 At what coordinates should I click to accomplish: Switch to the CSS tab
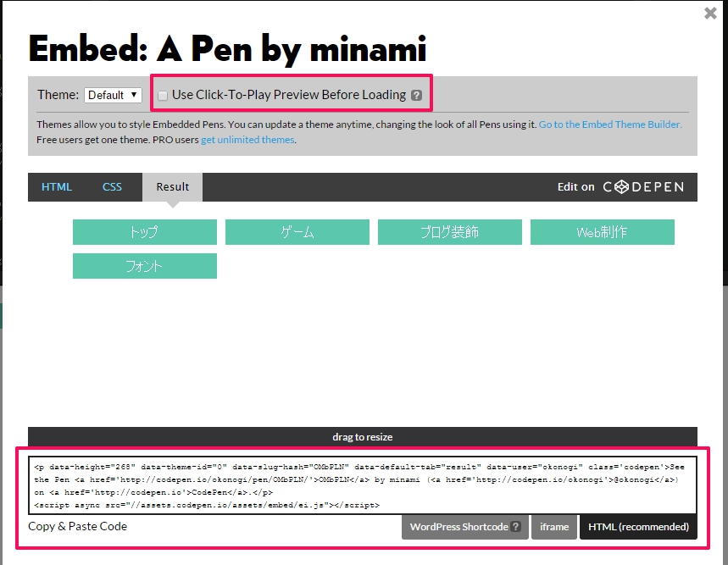[113, 187]
